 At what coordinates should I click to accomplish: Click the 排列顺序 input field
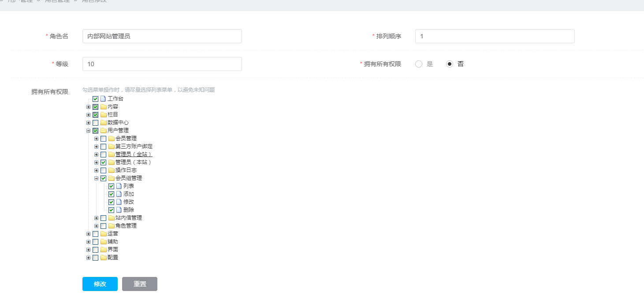(x=495, y=36)
